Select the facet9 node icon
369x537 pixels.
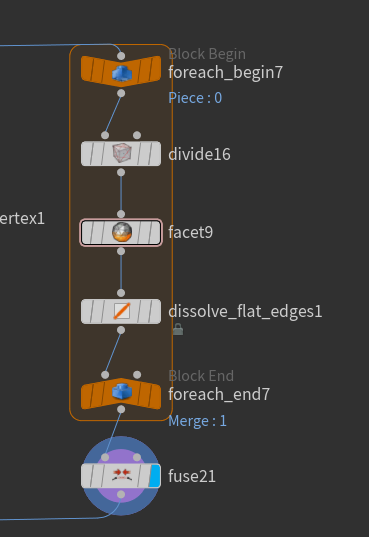(x=122, y=232)
